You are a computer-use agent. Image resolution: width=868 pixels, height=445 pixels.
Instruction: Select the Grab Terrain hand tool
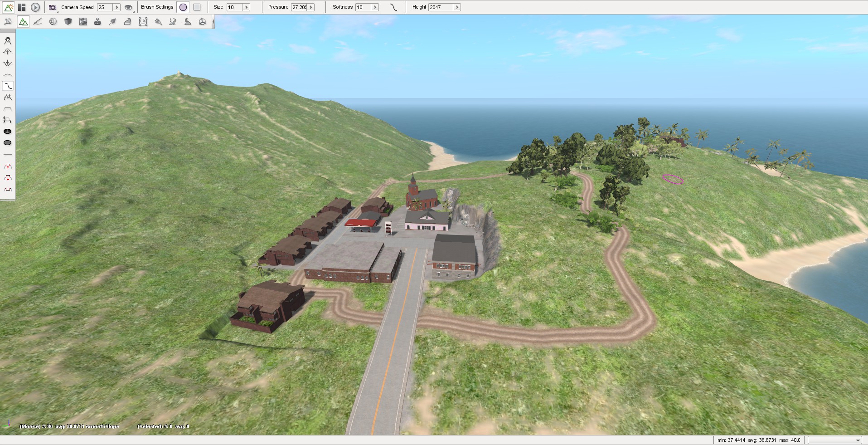click(x=8, y=40)
